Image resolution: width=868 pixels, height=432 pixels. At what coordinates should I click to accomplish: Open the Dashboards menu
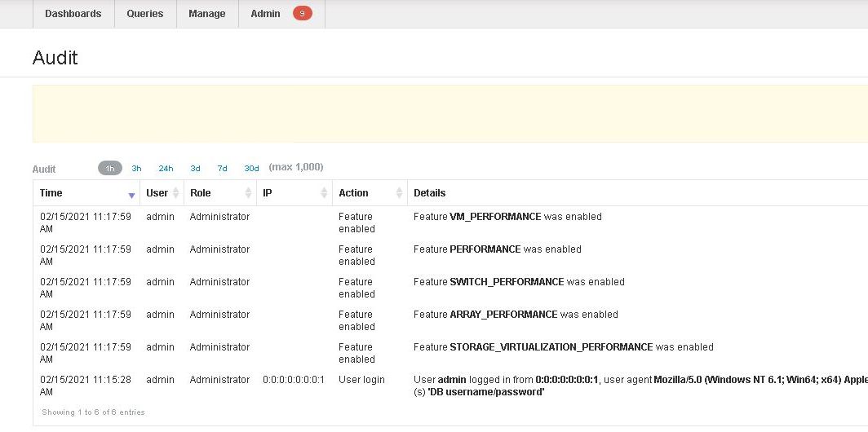[73, 14]
